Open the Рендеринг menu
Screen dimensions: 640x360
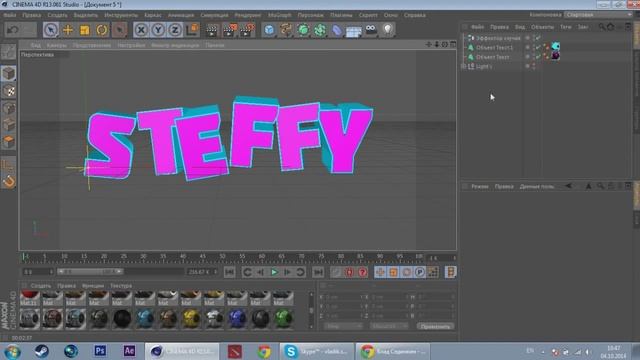click(x=248, y=15)
